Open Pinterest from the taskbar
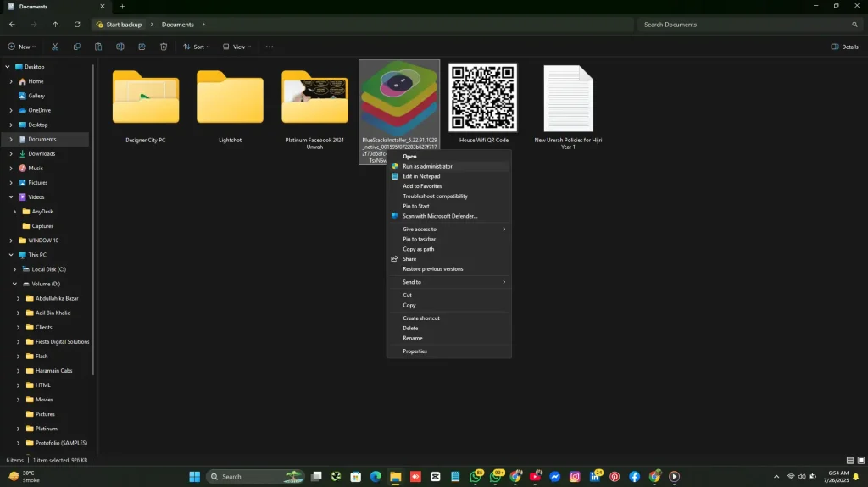This screenshot has width=868, height=487. pos(615,477)
